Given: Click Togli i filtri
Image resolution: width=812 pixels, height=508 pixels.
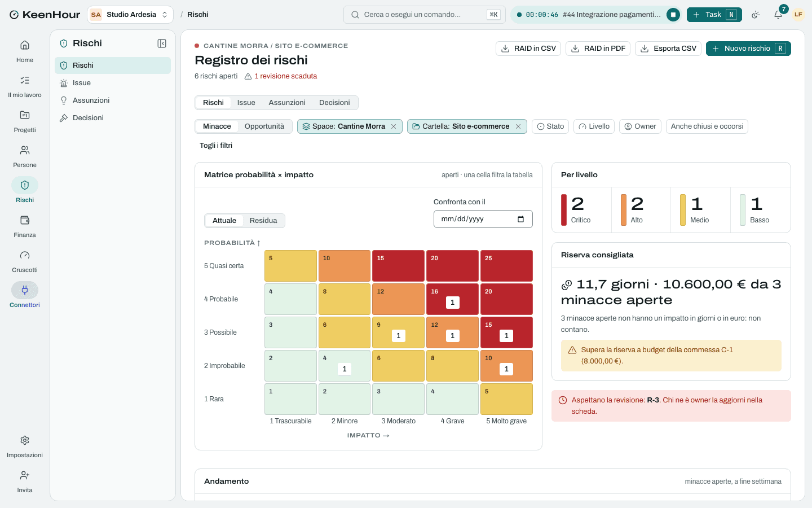Looking at the screenshot, I should (x=216, y=146).
